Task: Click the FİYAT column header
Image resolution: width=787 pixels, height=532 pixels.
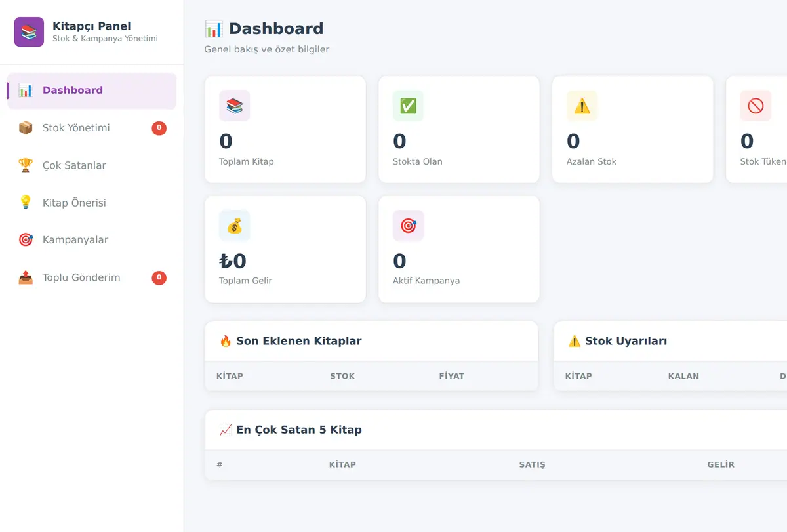Action: 452,376
